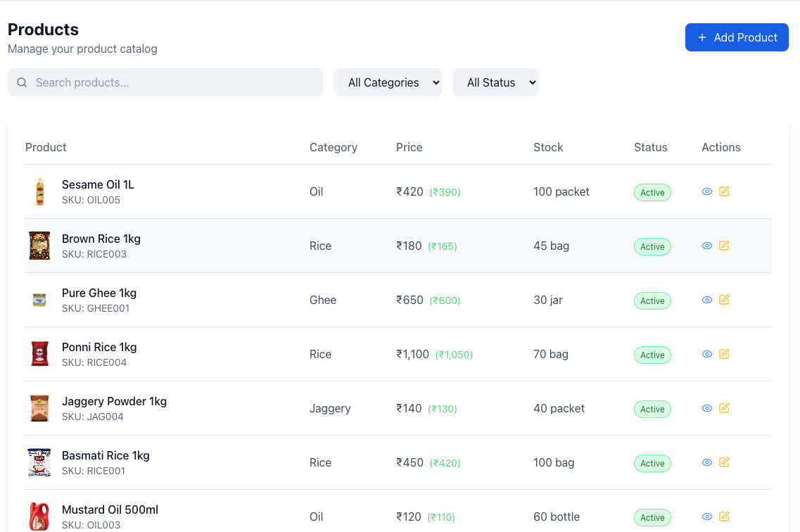Click the view icon for Jaggery Powder 1kg
Screen dimensions: 800x532
pos(706,408)
